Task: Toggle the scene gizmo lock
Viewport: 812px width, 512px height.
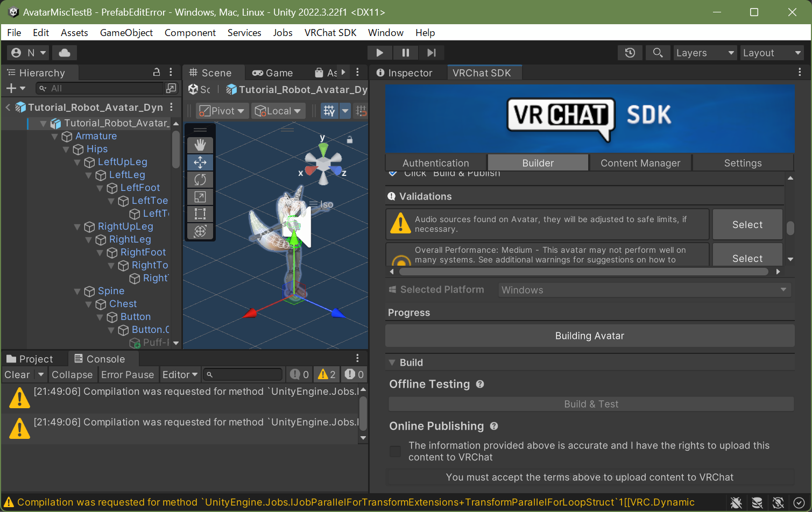Action: coord(350,140)
